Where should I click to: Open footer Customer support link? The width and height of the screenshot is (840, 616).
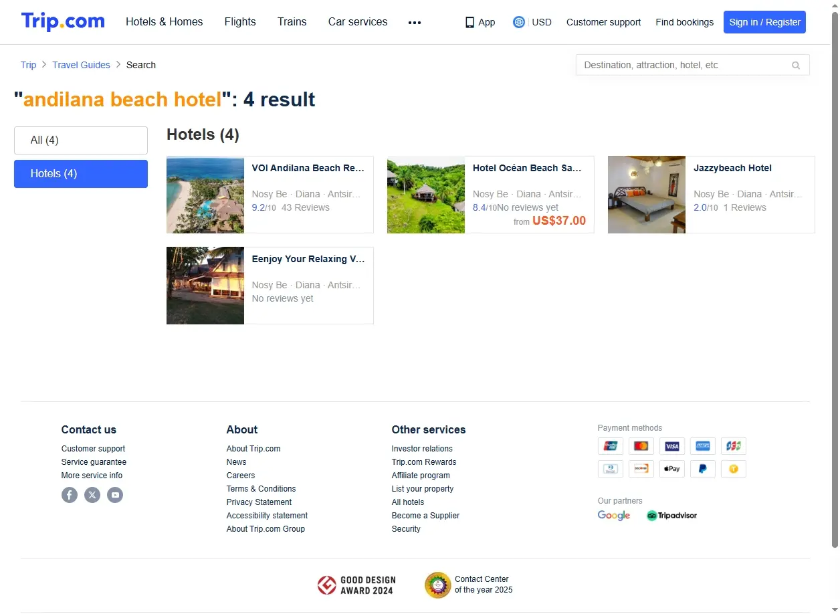pos(93,449)
